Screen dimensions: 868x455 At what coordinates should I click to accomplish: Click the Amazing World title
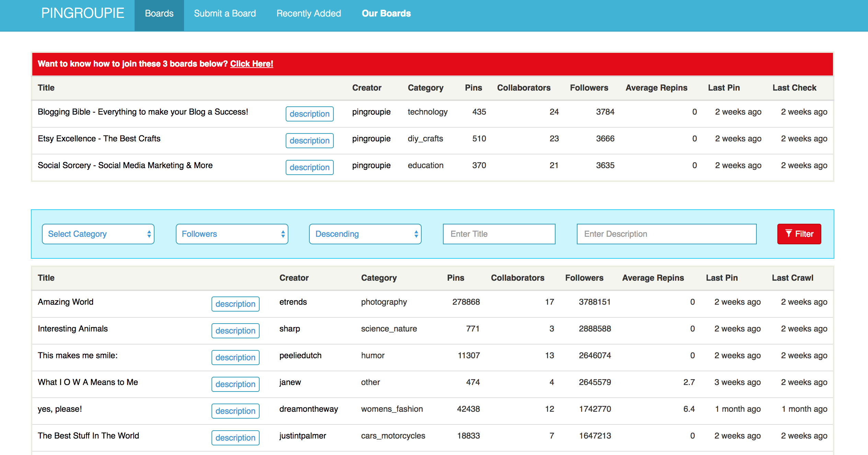coord(66,302)
